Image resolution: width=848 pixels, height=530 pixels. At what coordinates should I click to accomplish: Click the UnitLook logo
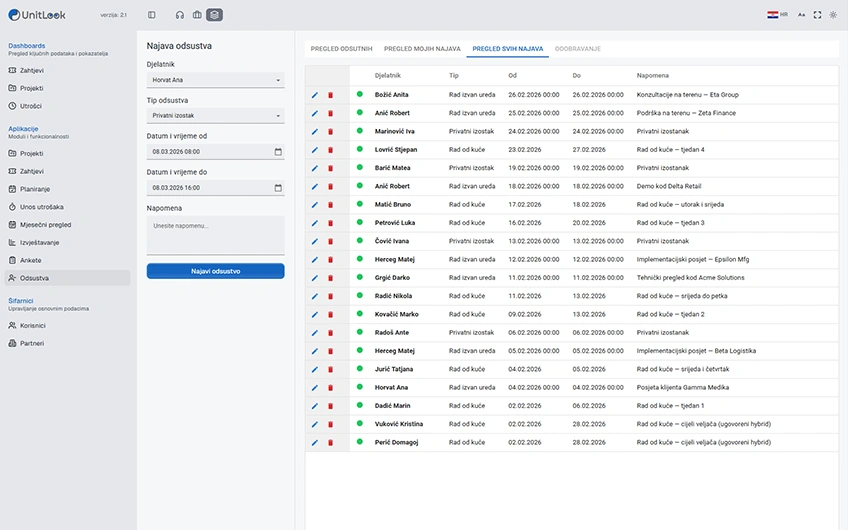coord(37,15)
